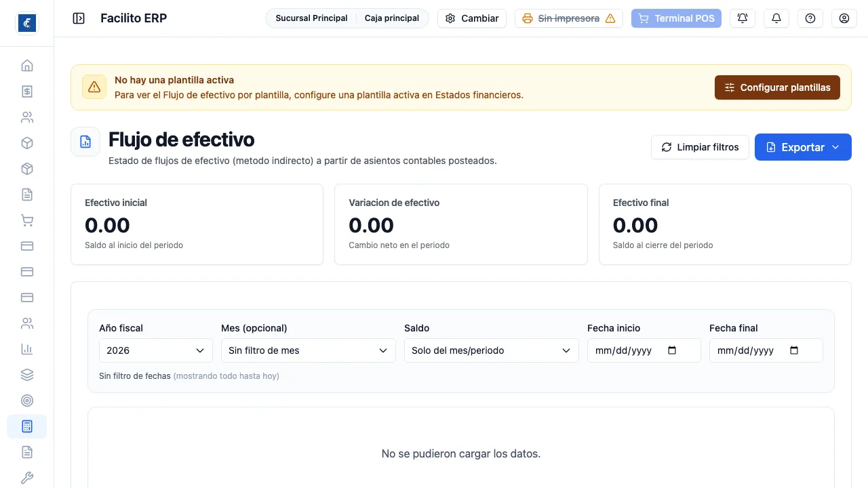Open the Terminal POS button

pos(676,18)
